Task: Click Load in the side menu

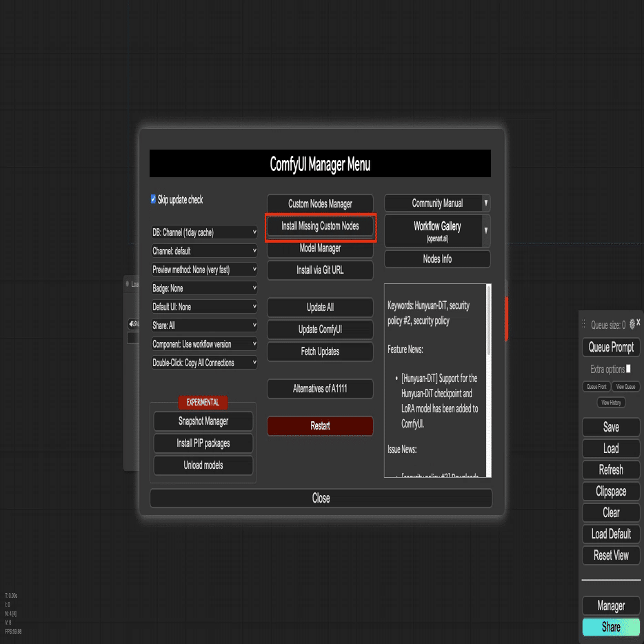Action: (x=611, y=448)
